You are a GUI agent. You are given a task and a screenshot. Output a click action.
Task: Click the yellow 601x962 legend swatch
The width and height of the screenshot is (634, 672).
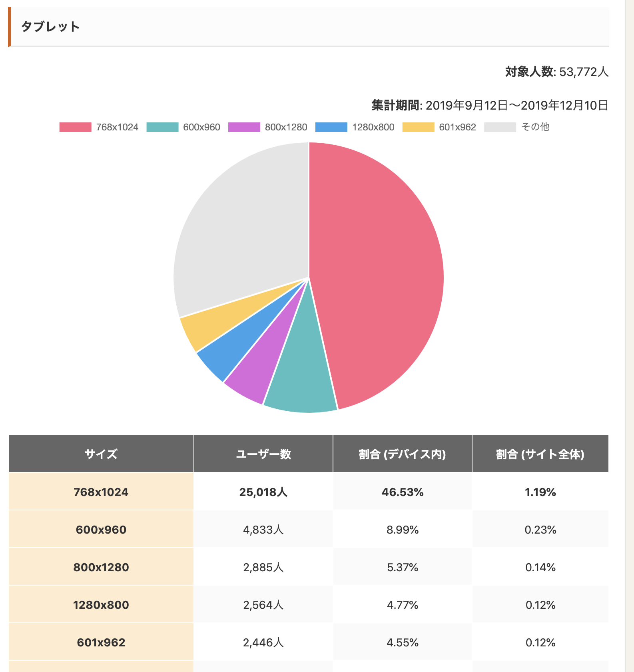(x=418, y=127)
